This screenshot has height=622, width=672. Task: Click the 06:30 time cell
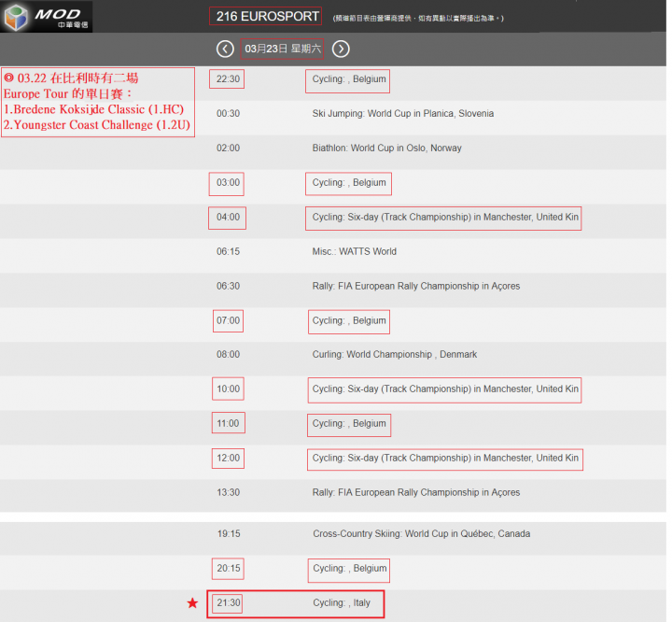point(228,286)
